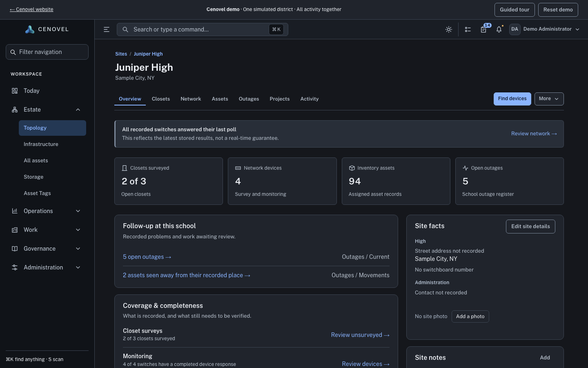
Task: Open the checklist panel icon in header
Action: (x=468, y=29)
